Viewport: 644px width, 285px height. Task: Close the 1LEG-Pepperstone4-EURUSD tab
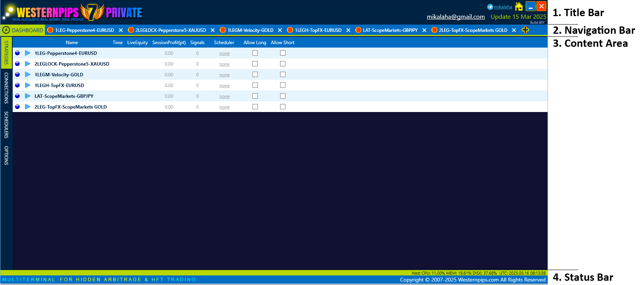click(121, 30)
